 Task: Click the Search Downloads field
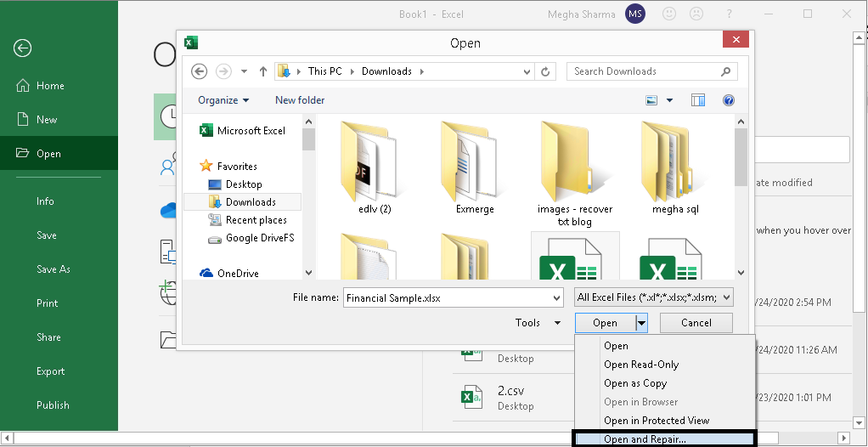tap(651, 71)
